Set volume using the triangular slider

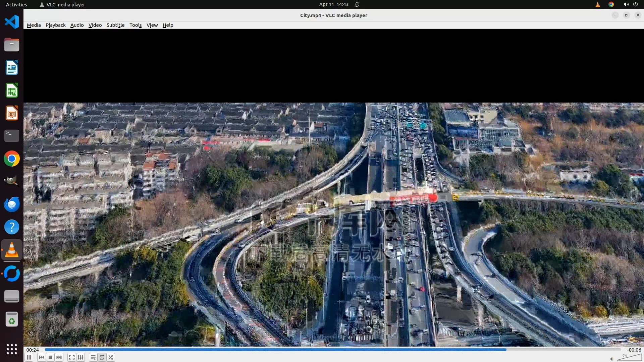[x=629, y=358]
